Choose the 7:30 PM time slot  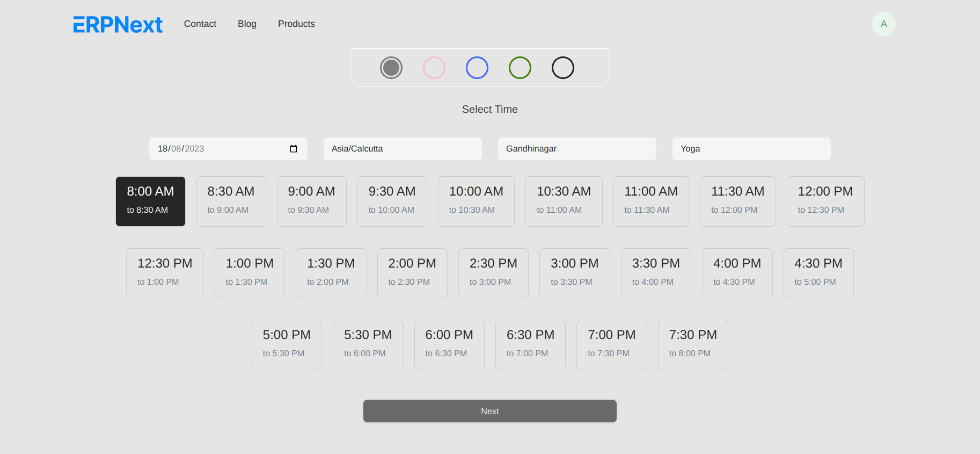(x=693, y=345)
